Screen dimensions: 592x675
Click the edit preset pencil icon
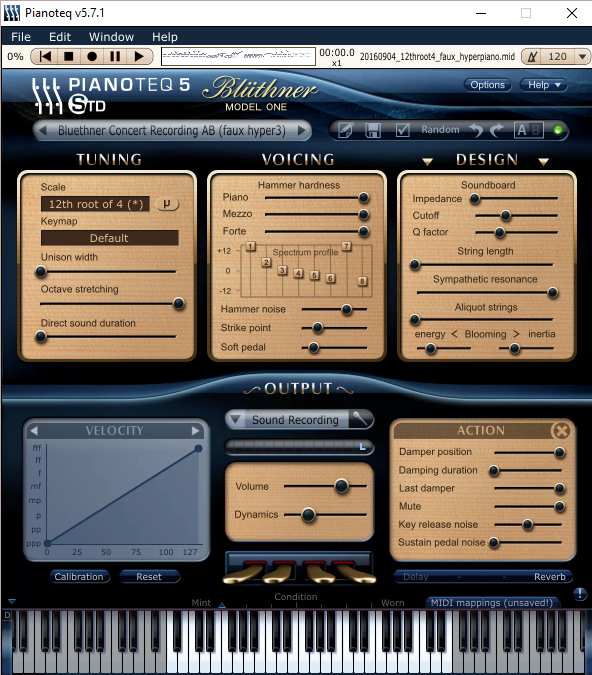346,130
